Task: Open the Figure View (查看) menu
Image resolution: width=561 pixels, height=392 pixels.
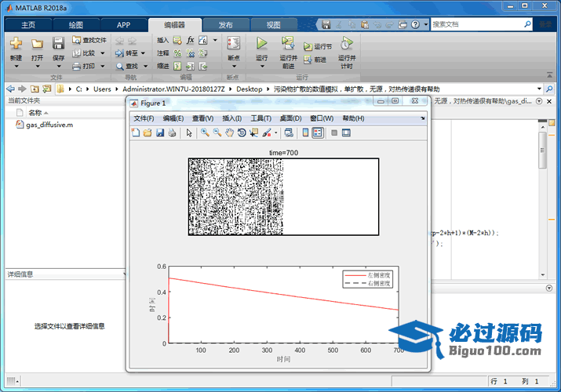Action: click(x=203, y=118)
